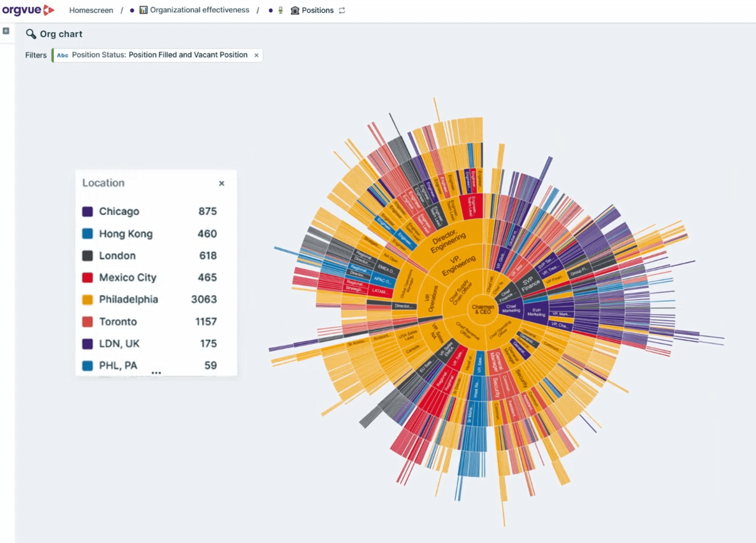This screenshot has width=756, height=543.
Task: Click the Abc filter type icon
Action: (62, 55)
